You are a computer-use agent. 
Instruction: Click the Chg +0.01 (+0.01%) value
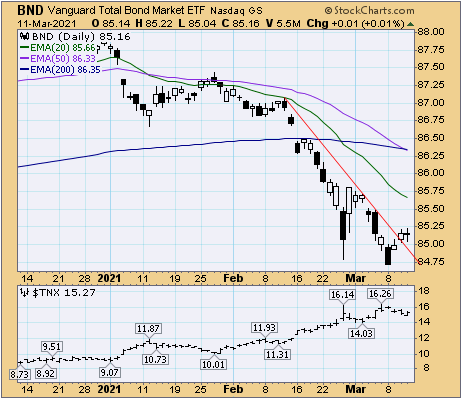click(355, 24)
